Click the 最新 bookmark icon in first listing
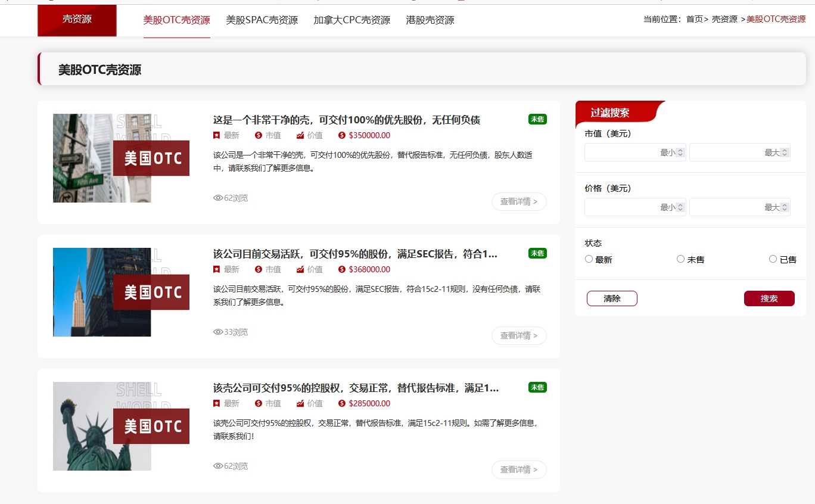The image size is (815, 504). click(217, 135)
